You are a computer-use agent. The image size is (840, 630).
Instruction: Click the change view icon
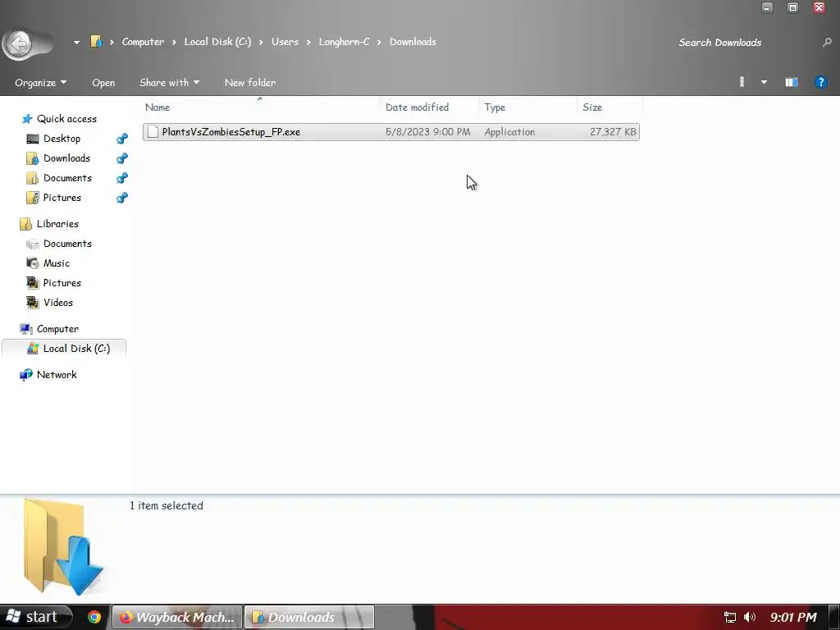742,82
